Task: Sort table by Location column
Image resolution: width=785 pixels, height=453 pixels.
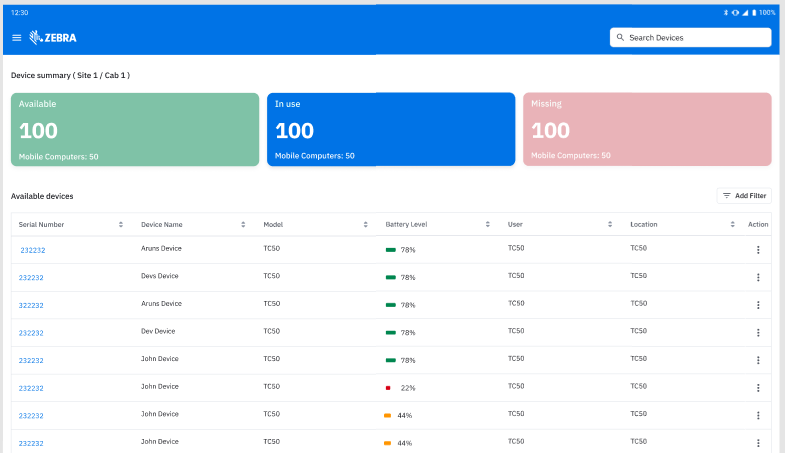Action: tap(733, 225)
